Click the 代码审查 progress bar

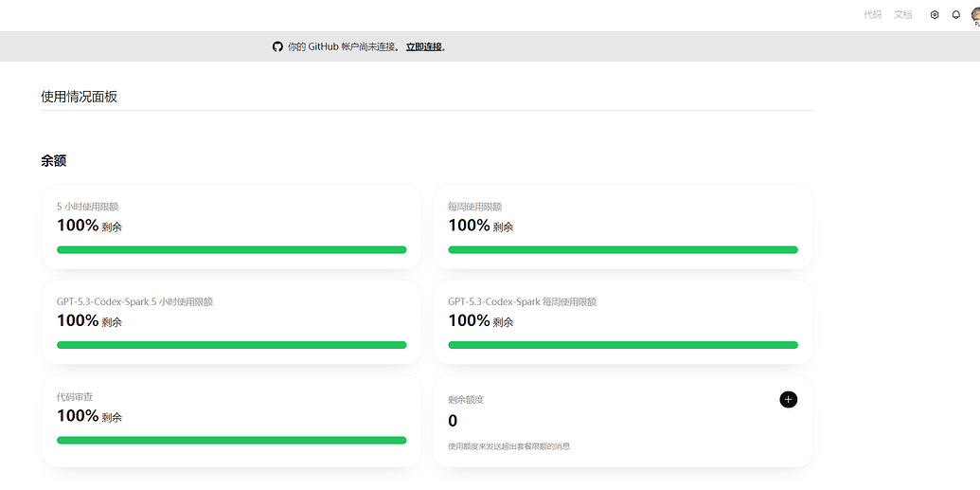(x=231, y=440)
